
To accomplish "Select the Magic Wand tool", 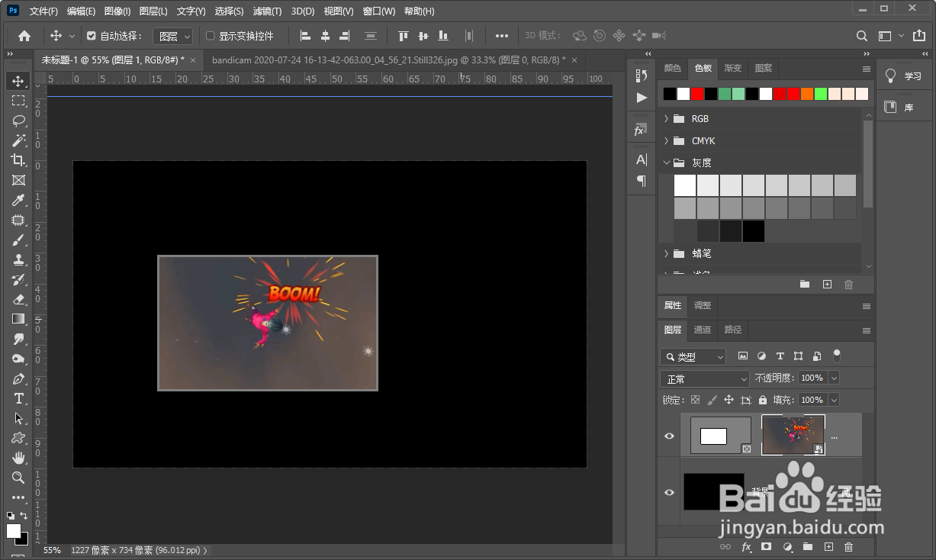I will (x=18, y=140).
